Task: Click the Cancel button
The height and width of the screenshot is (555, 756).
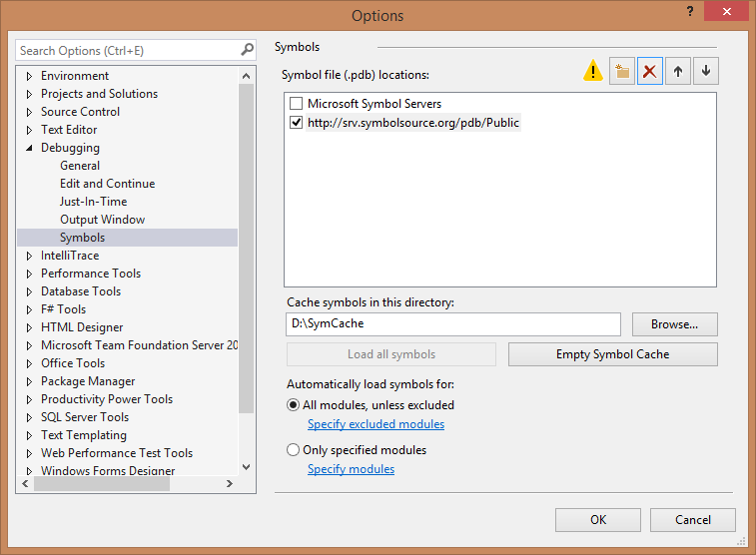Action: [x=692, y=520]
